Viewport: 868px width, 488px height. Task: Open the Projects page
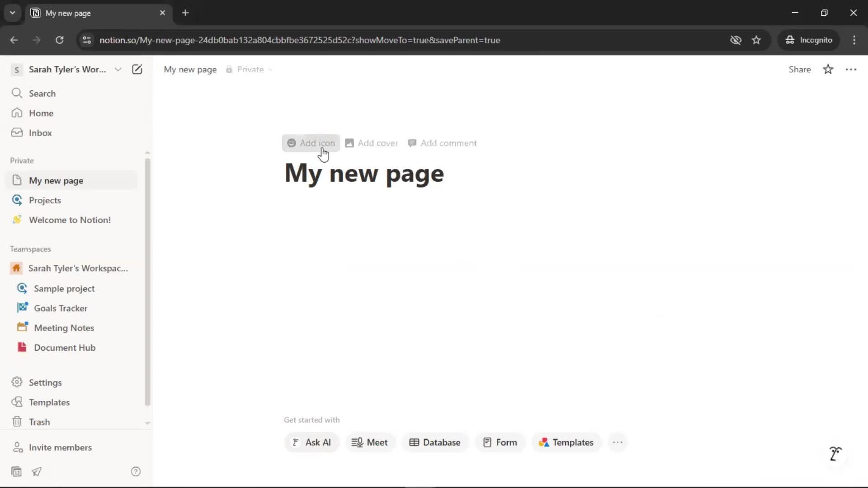click(x=72, y=200)
